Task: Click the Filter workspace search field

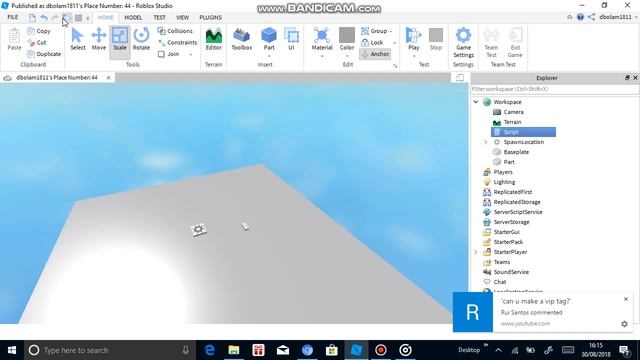Action: pos(554,89)
